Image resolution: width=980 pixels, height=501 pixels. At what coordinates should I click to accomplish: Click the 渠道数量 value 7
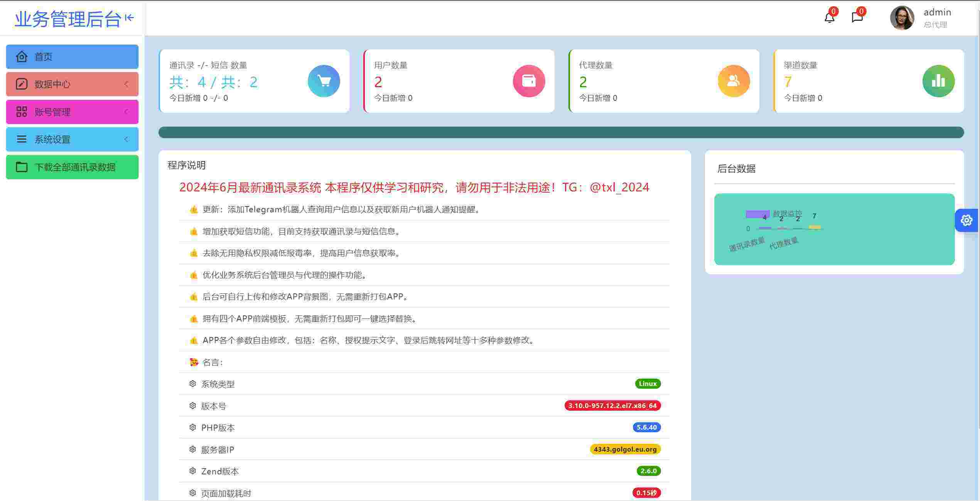(x=788, y=82)
